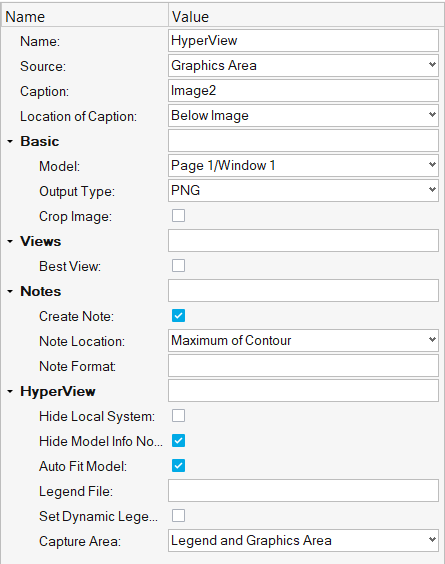The width and height of the screenshot is (445, 564).
Task: Uncheck the Create Note checkbox
Action: pos(178,316)
